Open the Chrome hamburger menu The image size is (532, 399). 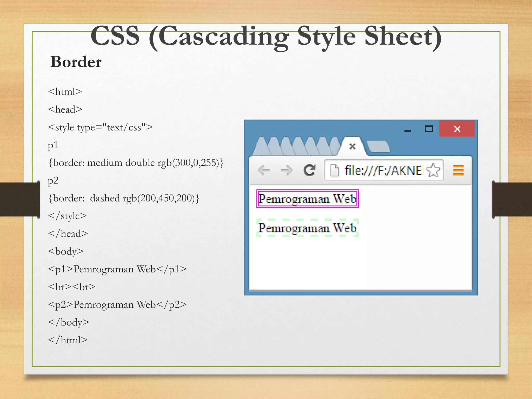pyautogui.click(x=458, y=170)
